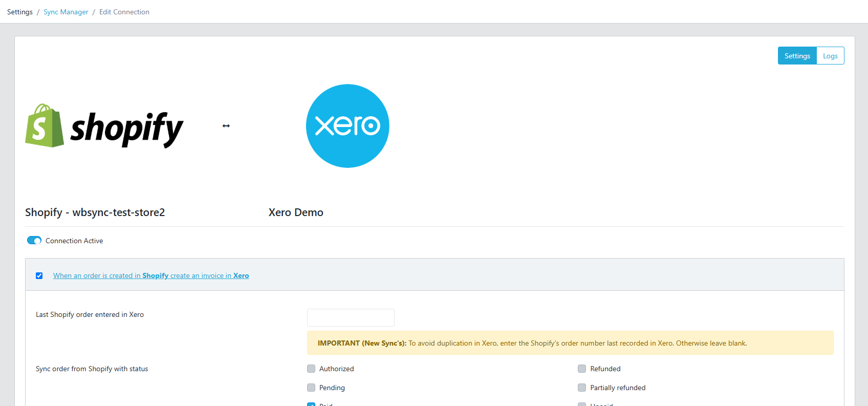The height and width of the screenshot is (406, 868).
Task: Click the 'Partially refunded' status label
Action: pyautogui.click(x=618, y=388)
